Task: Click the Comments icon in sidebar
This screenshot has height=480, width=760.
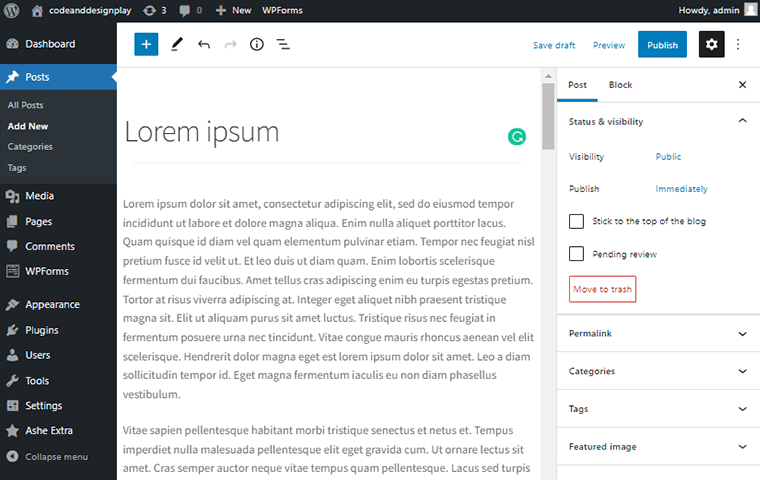Action: (x=13, y=246)
